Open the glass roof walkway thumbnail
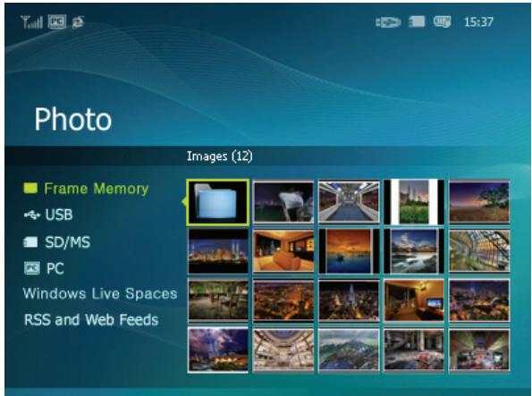Screen dimensions: 532x396 479,251
